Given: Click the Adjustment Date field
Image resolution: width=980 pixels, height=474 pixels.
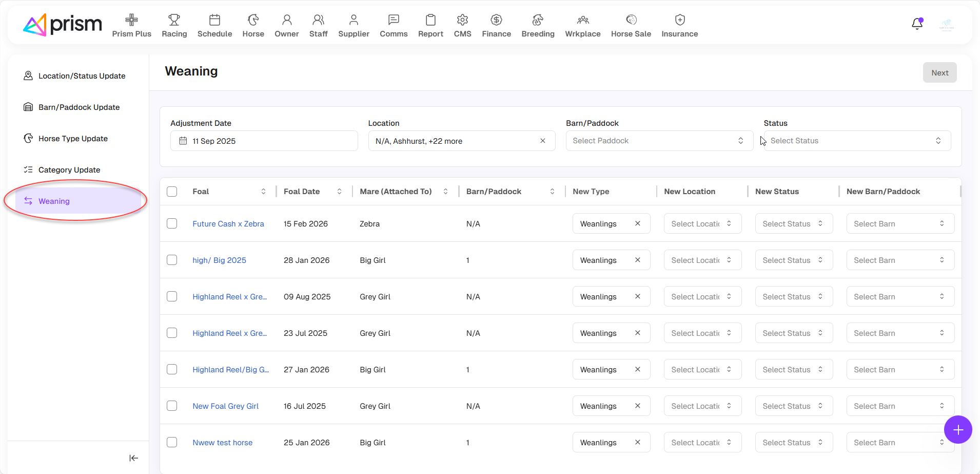Looking at the screenshot, I should (264, 141).
